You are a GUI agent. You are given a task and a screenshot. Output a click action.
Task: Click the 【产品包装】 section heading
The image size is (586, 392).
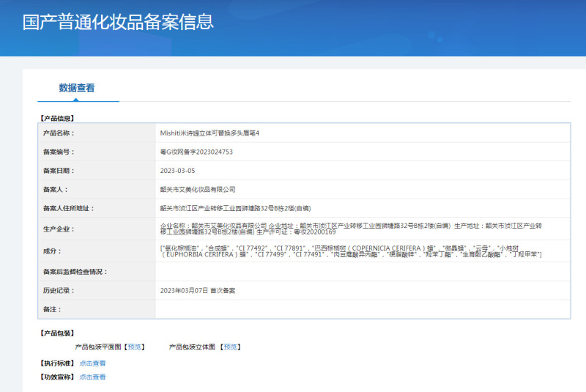(56, 333)
